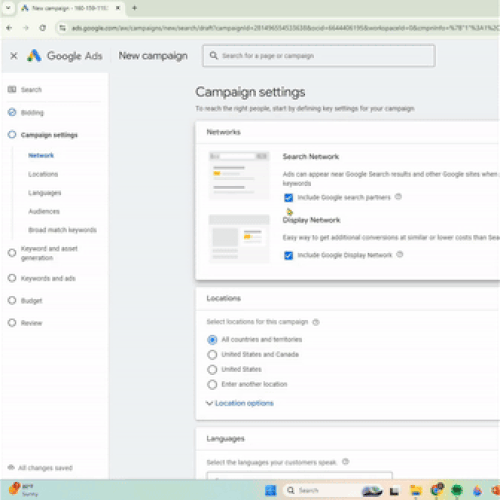This screenshot has width=500, height=500.
Task: Go back with the browser back arrow
Action: [9, 28]
